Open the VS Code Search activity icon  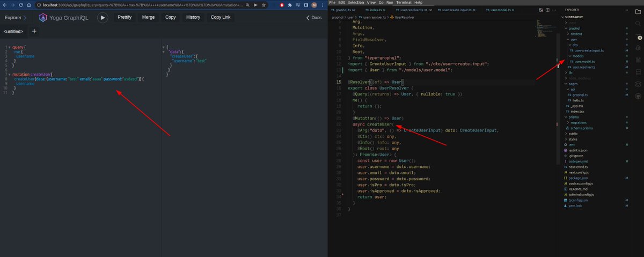639,25
